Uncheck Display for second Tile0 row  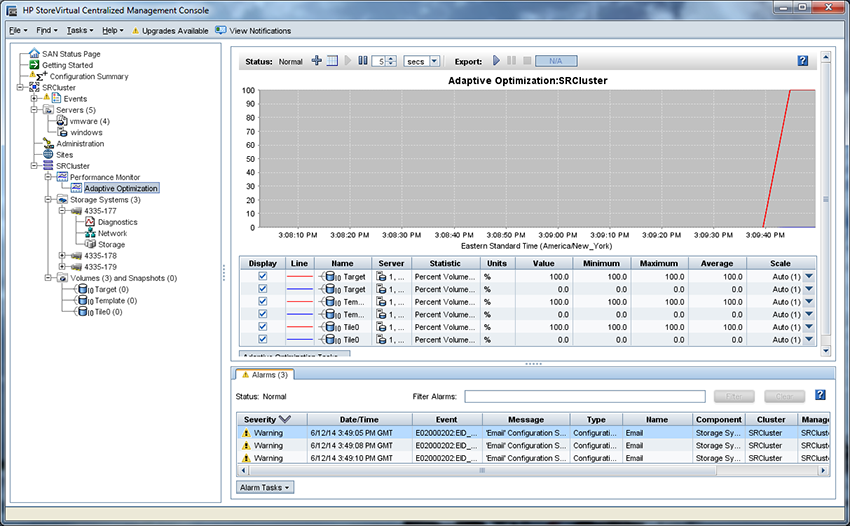pos(262,339)
